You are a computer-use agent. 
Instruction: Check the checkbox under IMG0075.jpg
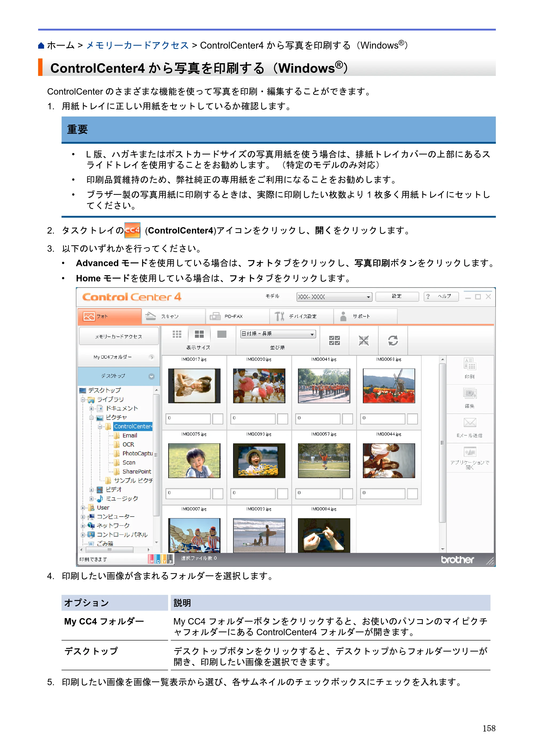(x=218, y=494)
